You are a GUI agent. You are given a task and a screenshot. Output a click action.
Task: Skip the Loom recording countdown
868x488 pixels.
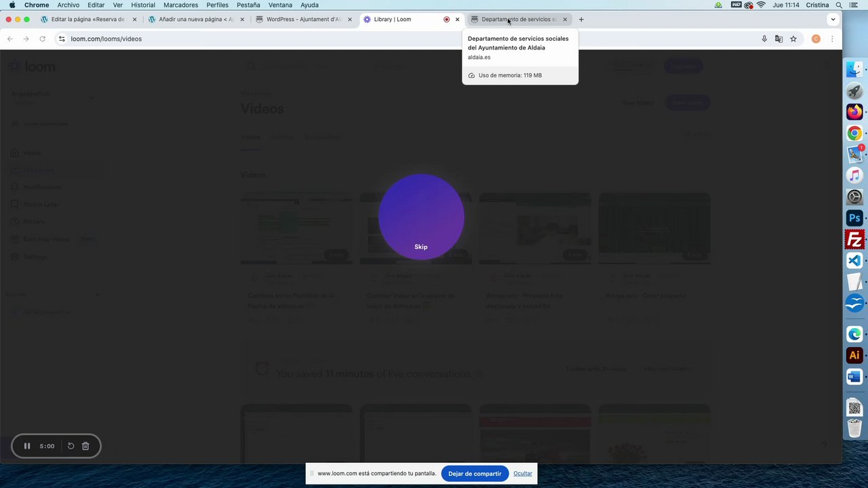(x=421, y=247)
